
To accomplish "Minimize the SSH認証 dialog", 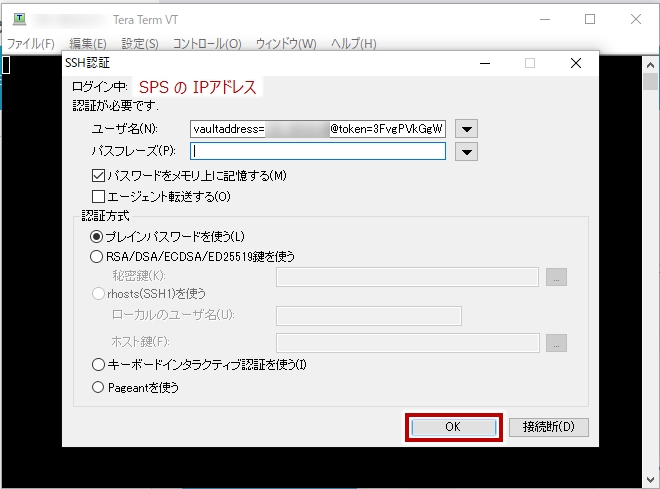I will (x=485, y=63).
